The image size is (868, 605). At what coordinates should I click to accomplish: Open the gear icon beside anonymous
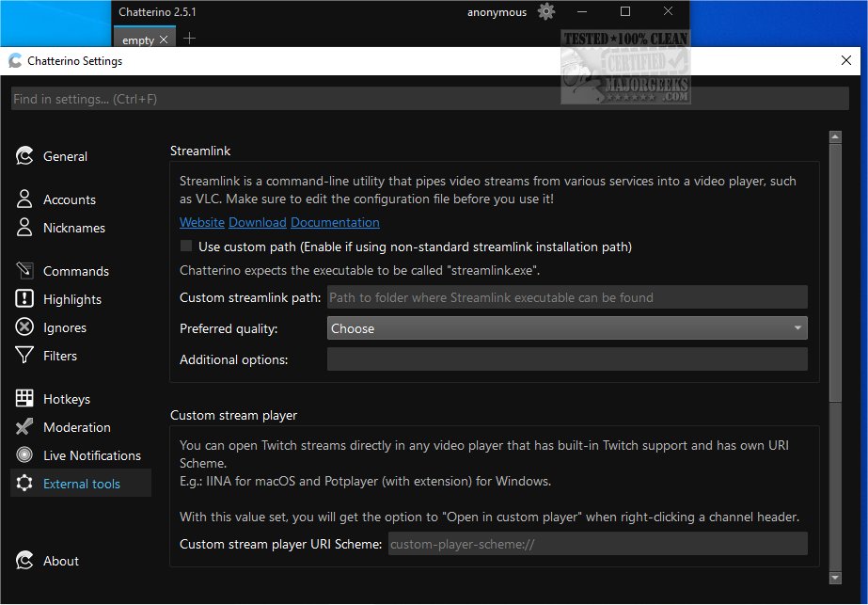coord(545,12)
